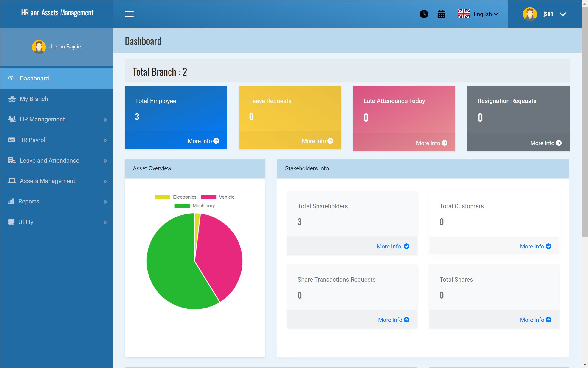Expand HR Payroll submenu arrow
Screen dimensions: 588x368
point(105,140)
